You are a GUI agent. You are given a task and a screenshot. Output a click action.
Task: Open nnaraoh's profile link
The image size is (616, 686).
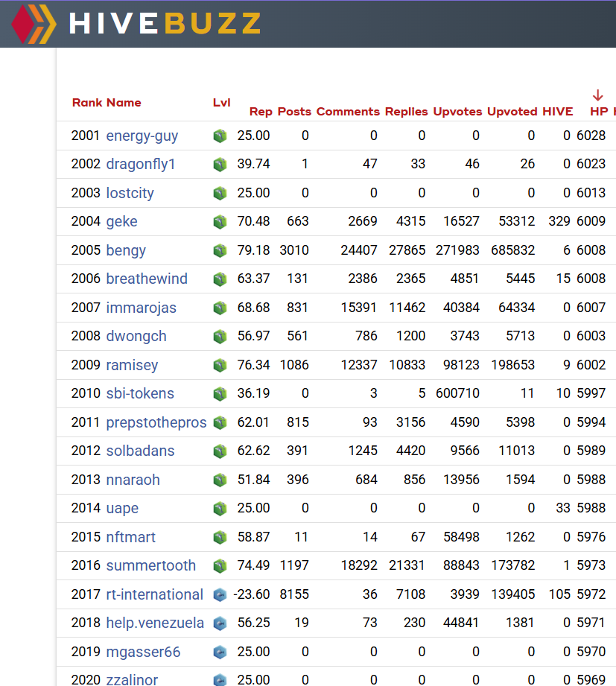(x=133, y=480)
